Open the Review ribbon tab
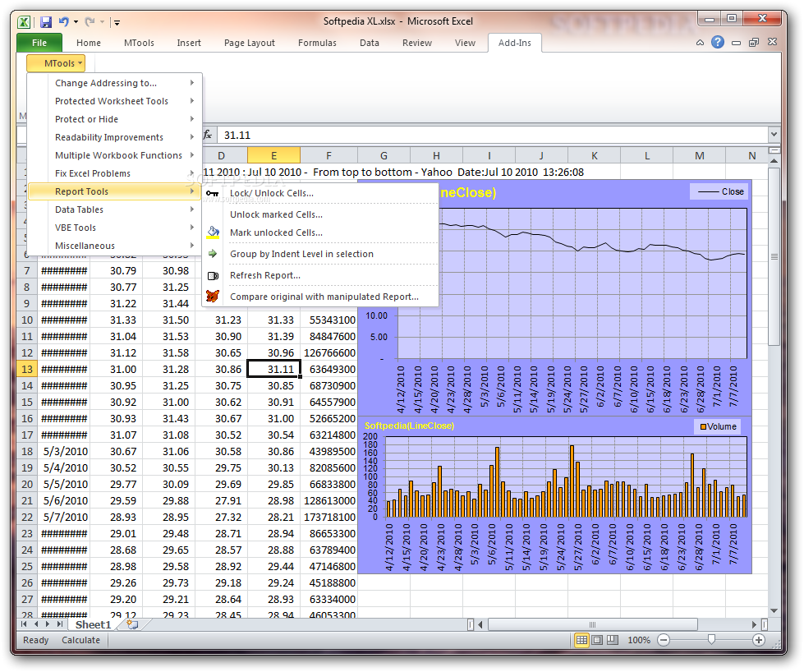The image size is (804, 672). pos(417,43)
